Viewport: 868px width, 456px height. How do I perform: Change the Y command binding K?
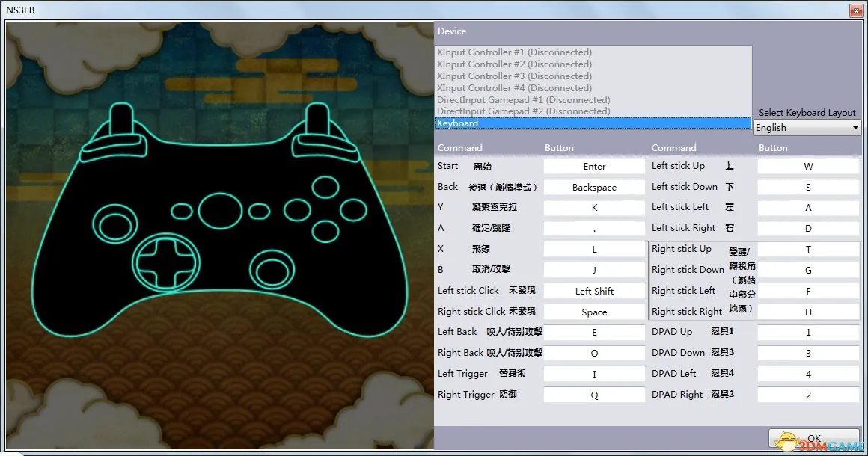tap(593, 207)
